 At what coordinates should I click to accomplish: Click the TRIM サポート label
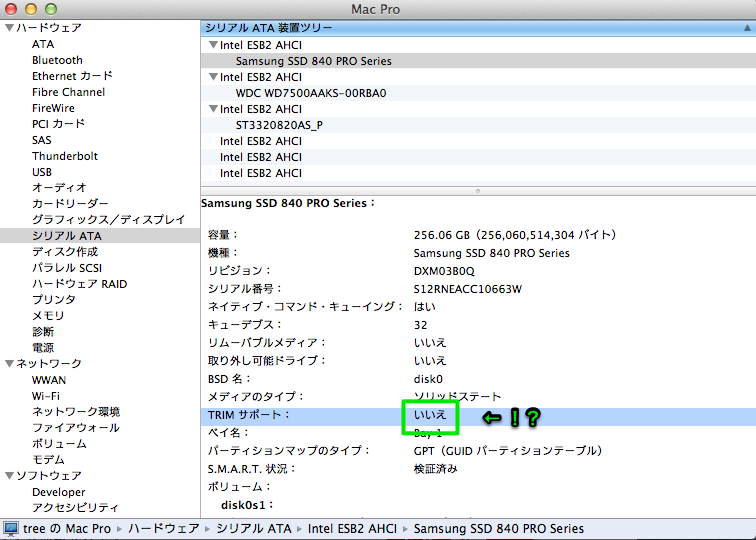247,415
